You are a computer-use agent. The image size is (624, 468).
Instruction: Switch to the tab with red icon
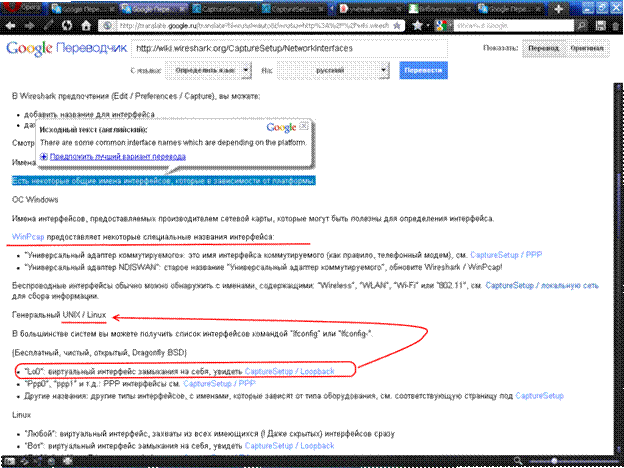click(x=370, y=9)
